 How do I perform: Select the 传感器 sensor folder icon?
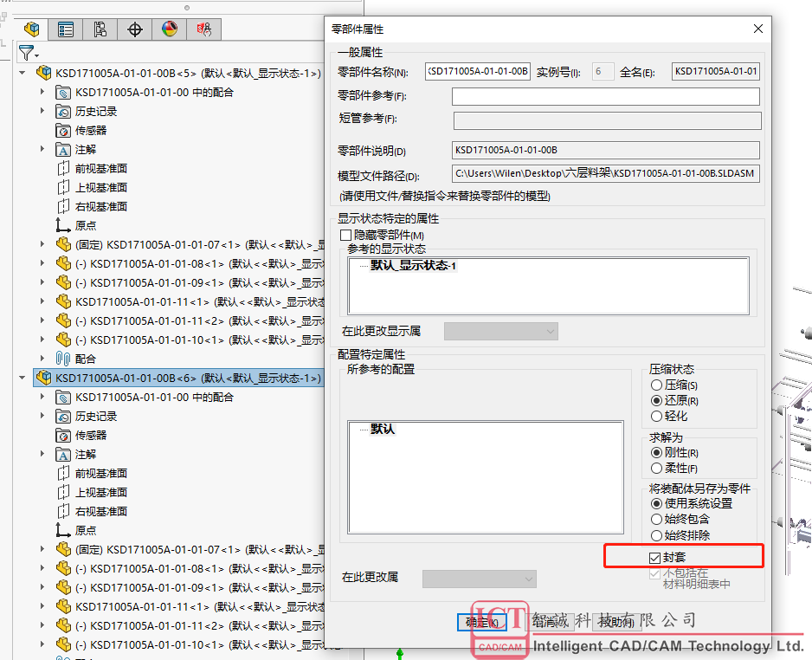click(x=63, y=130)
